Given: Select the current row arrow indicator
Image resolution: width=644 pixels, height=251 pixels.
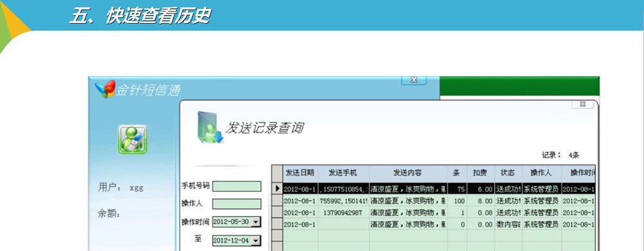Looking at the screenshot, I should [277, 189].
